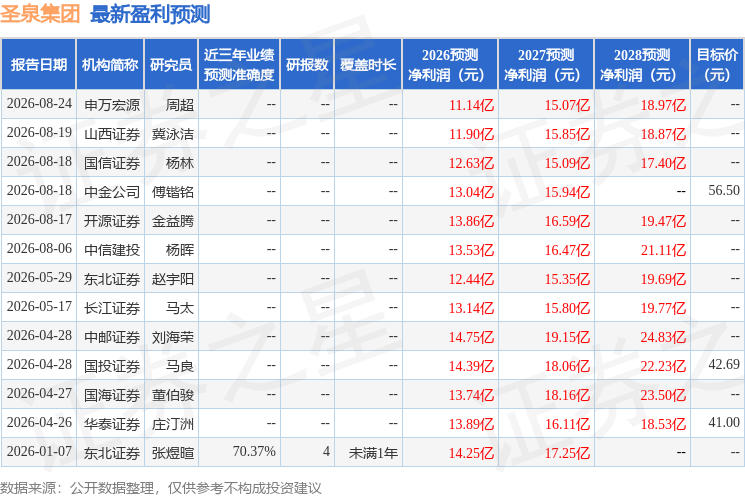Select the 目标价 column header
745x497 pixels.
click(x=716, y=64)
